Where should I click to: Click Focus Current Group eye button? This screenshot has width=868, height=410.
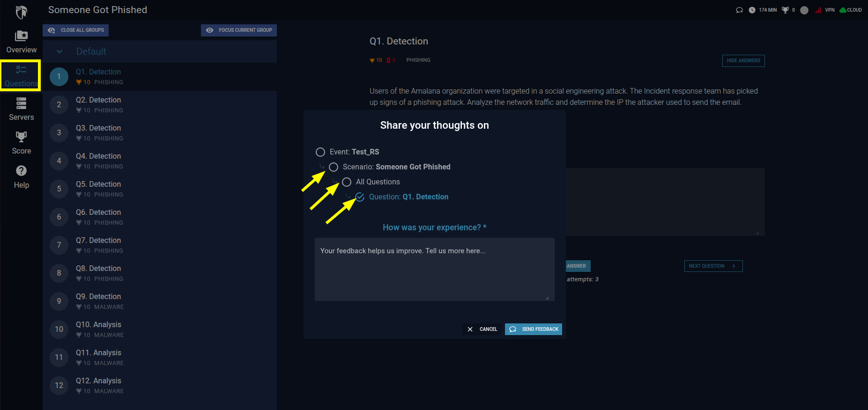(x=239, y=30)
